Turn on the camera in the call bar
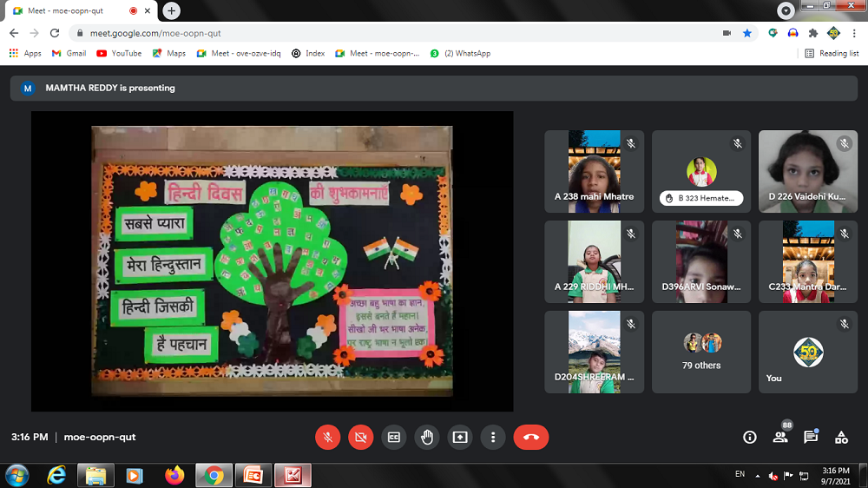 tap(360, 438)
